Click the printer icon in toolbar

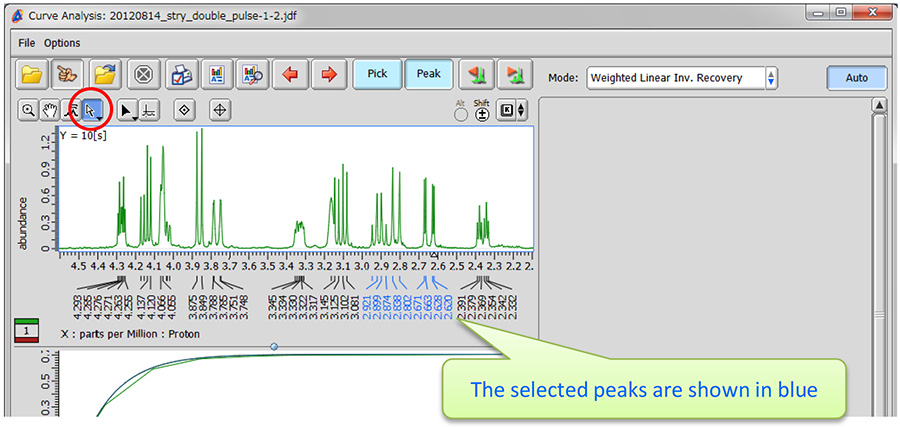[180, 76]
